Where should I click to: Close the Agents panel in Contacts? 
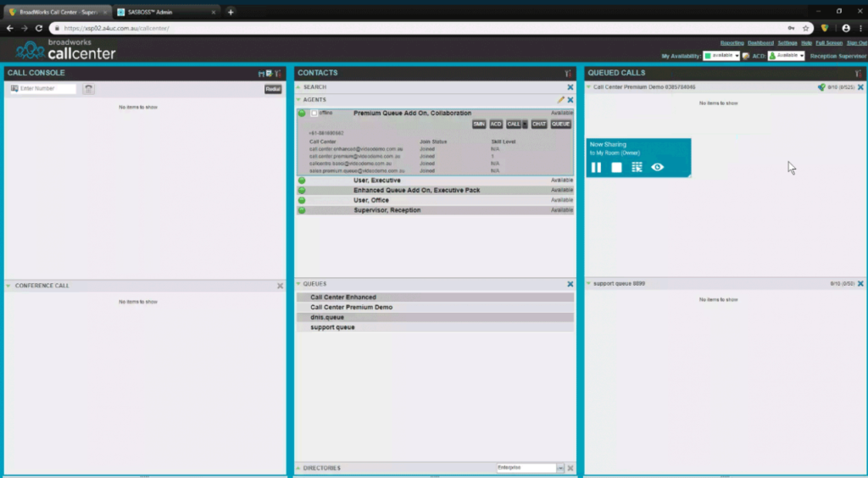570,100
